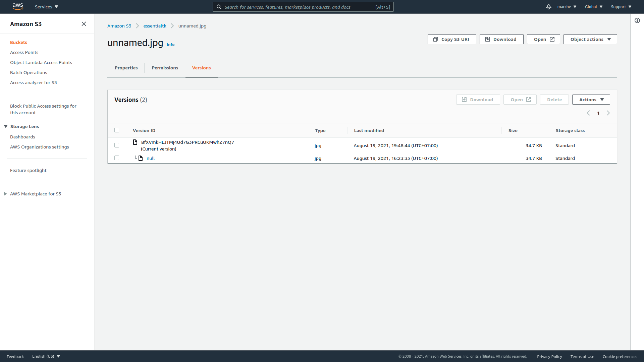Screen dimensions: 644x362
Task: Open the Object actions dropdown
Action: pyautogui.click(x=590, y=39)
